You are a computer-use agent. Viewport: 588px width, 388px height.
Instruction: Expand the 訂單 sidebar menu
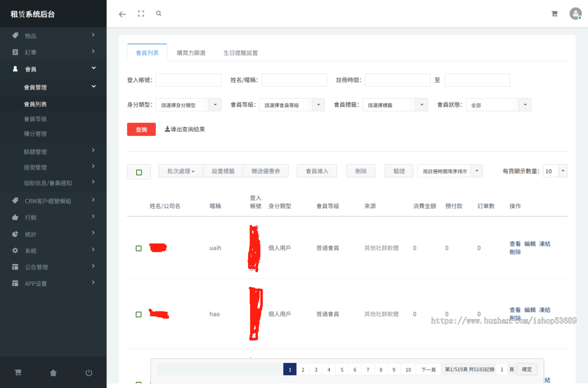pyautogui.click(x=53, y=52)
